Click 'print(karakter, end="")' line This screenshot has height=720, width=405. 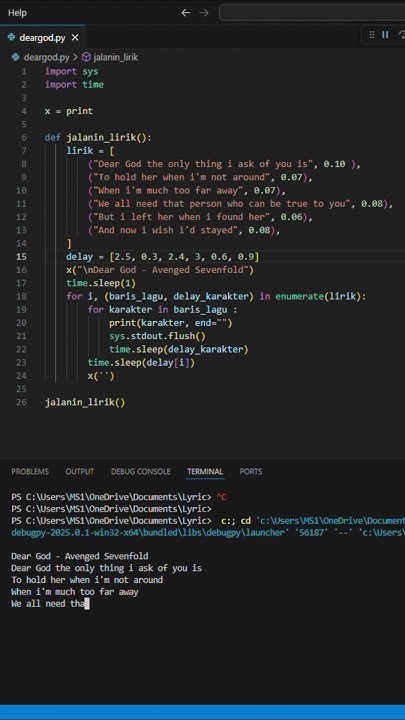coord(171,323)
